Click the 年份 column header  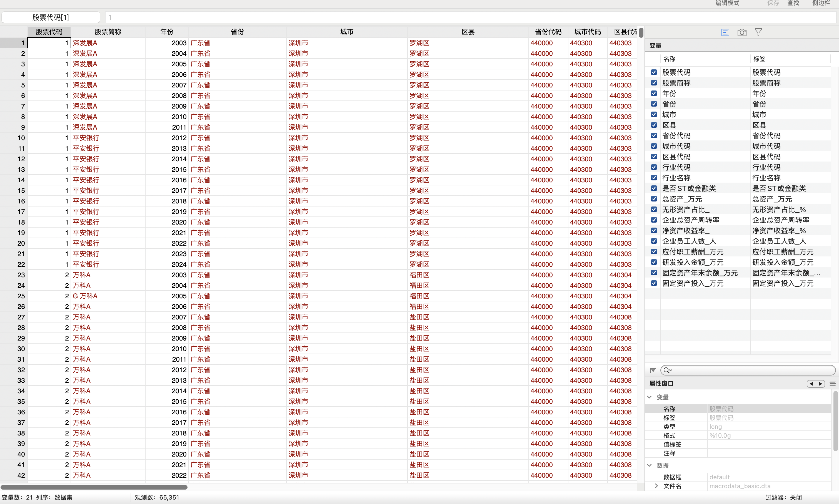tap(167, 32)
